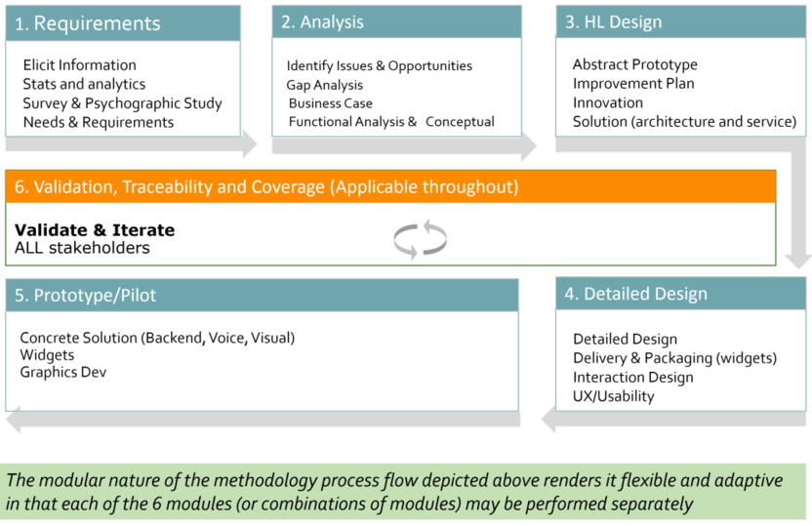Click the orange Validation, Traceability and Coverage banner
The image size is (812, 526).
(390, 186)
